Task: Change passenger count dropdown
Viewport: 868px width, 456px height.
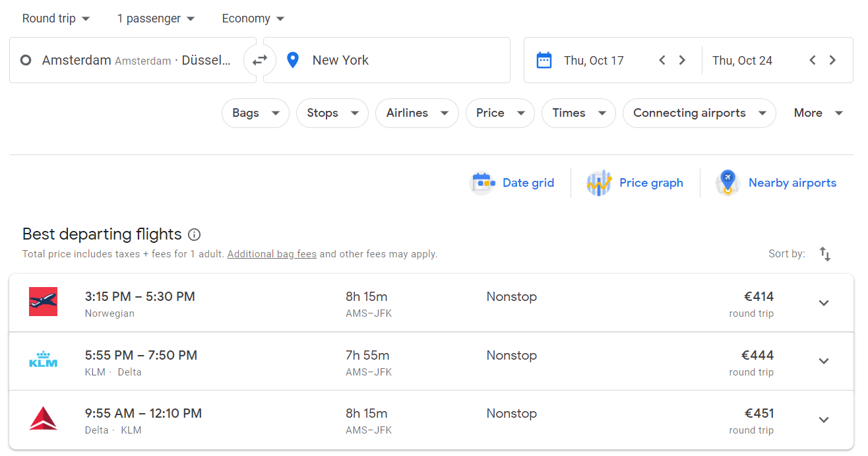Action: click(156, 18)
